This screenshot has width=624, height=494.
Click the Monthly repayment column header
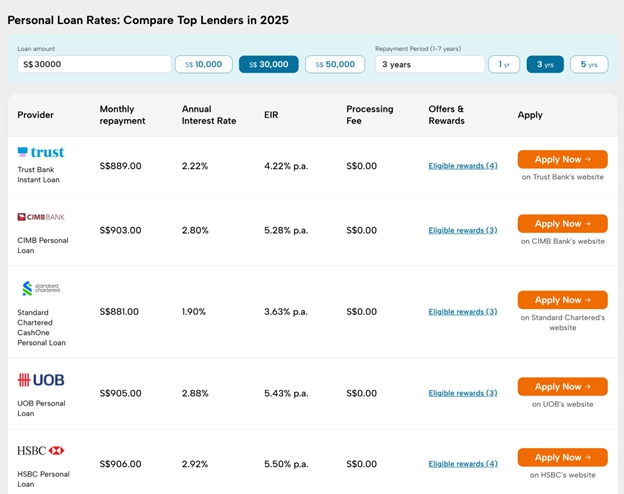pyautogui.click(x=122, y=115)
